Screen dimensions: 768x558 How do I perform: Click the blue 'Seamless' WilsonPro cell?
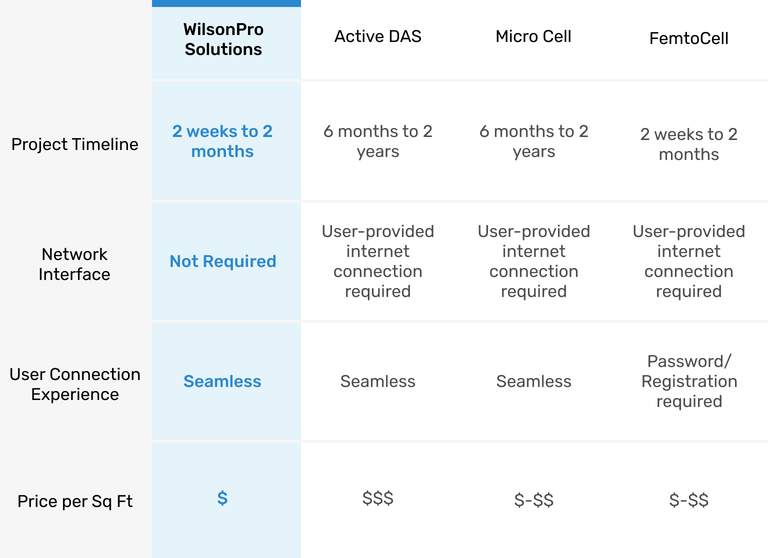[222, 382]
